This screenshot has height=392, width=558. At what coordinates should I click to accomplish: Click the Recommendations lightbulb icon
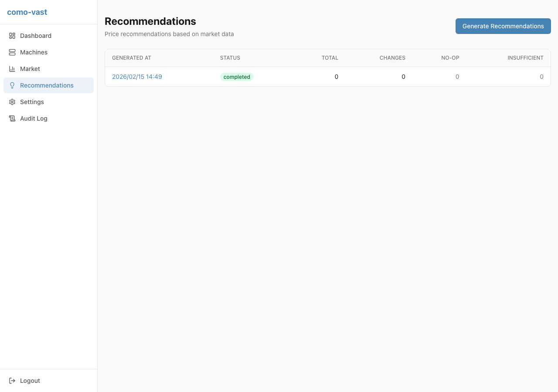[12, 85]
